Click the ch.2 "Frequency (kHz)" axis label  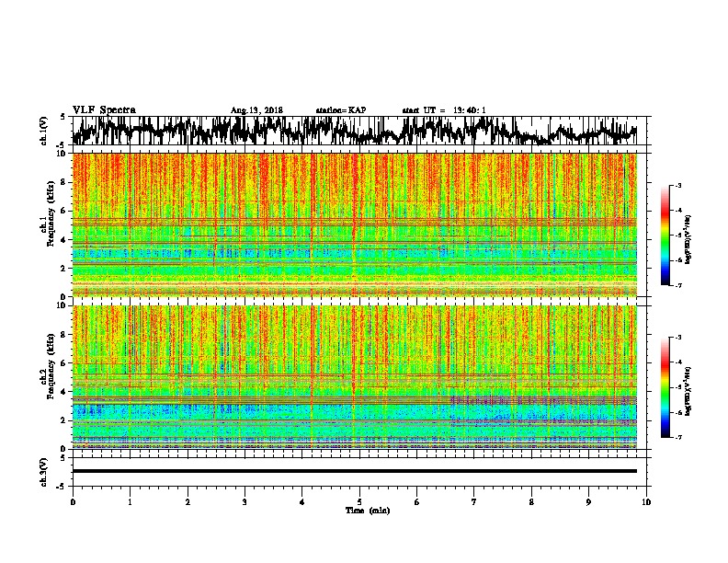click(51, 365)
